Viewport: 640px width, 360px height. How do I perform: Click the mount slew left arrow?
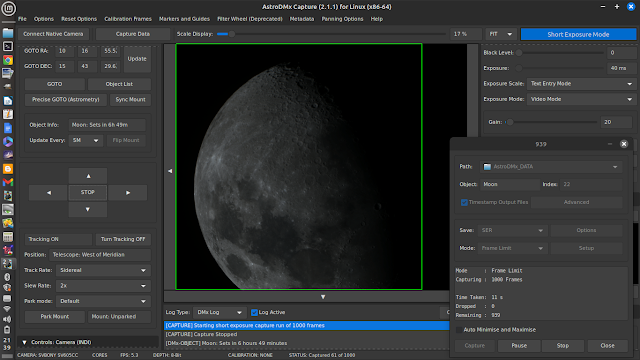click(x=49, y=193)
